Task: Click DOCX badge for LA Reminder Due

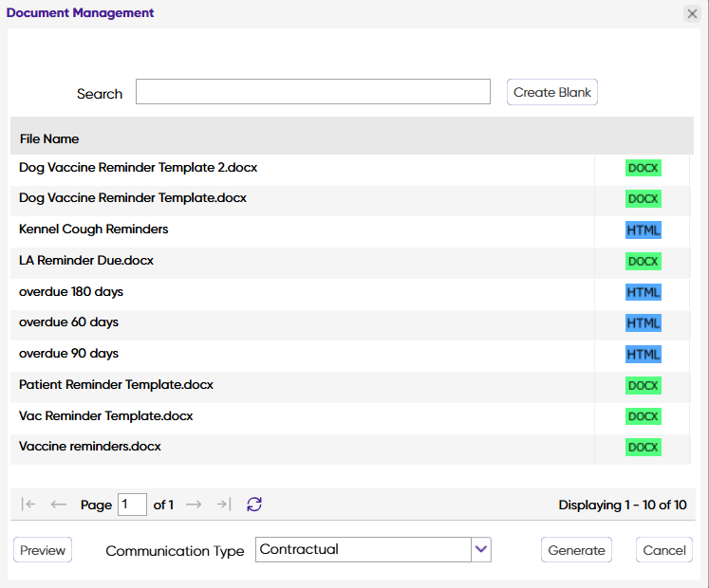Action: 643,261
